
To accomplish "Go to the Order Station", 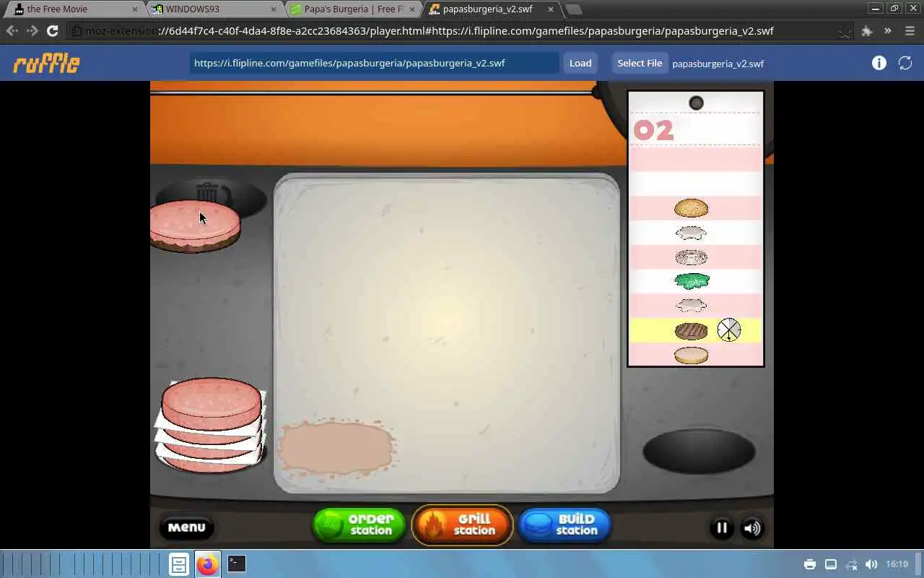I will [x=359, y=525].
